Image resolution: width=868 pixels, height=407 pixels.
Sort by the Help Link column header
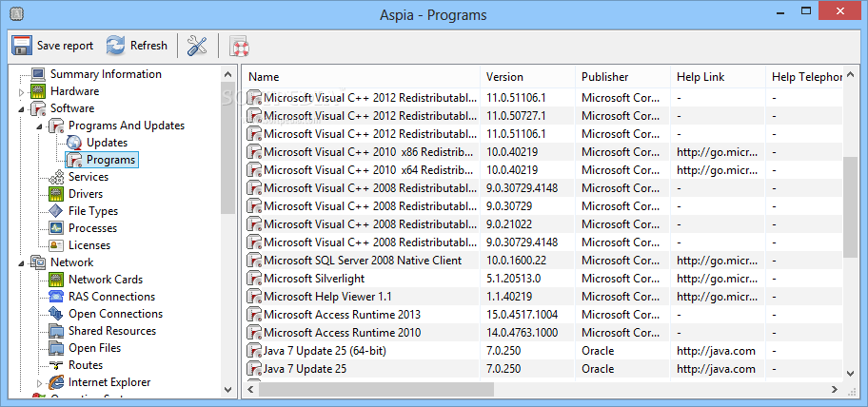[718, 77]
